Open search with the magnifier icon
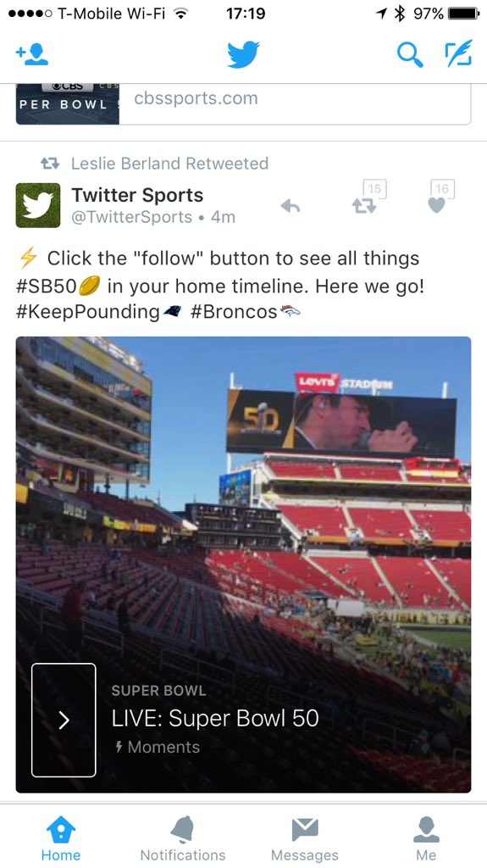Viewport: 487px width, 868px height. click(410, 54)
